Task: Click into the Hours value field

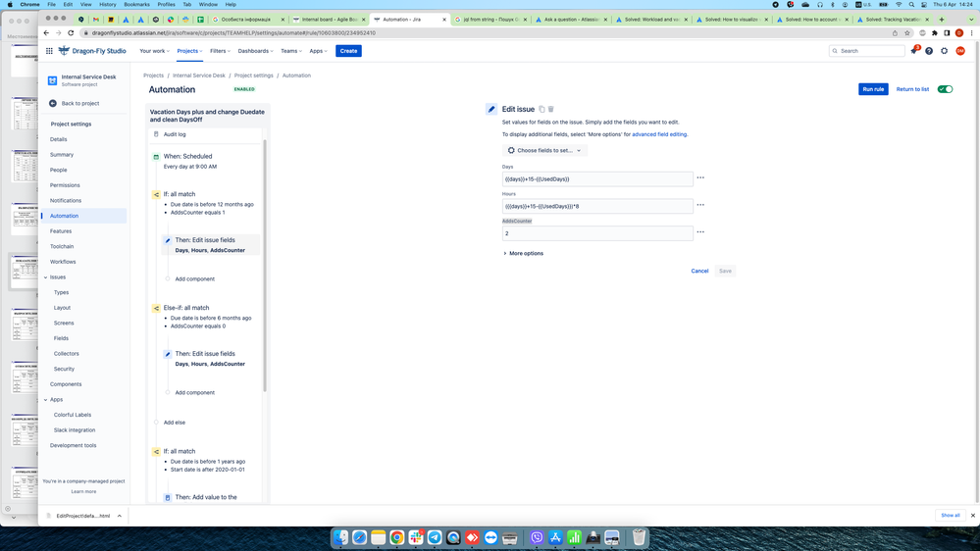Action: [x=596, y=206]
